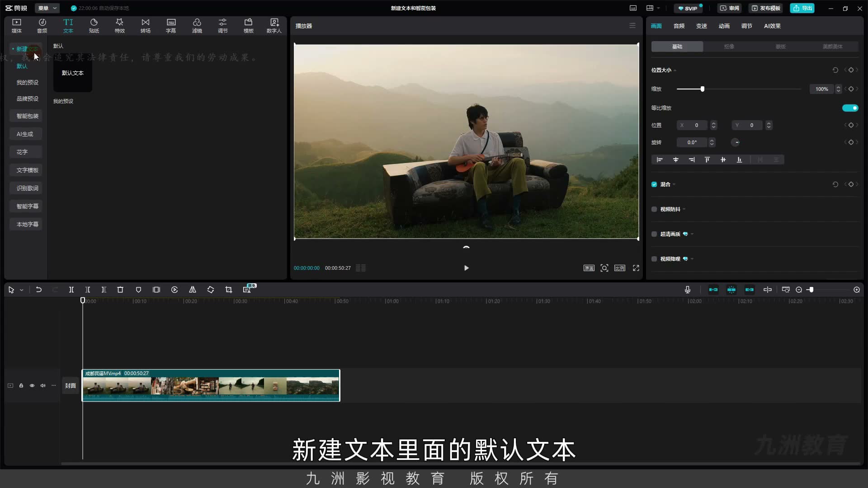Screen dimensions: 868x488
Task: Click the delete clip trash icon
Action: 120,290
